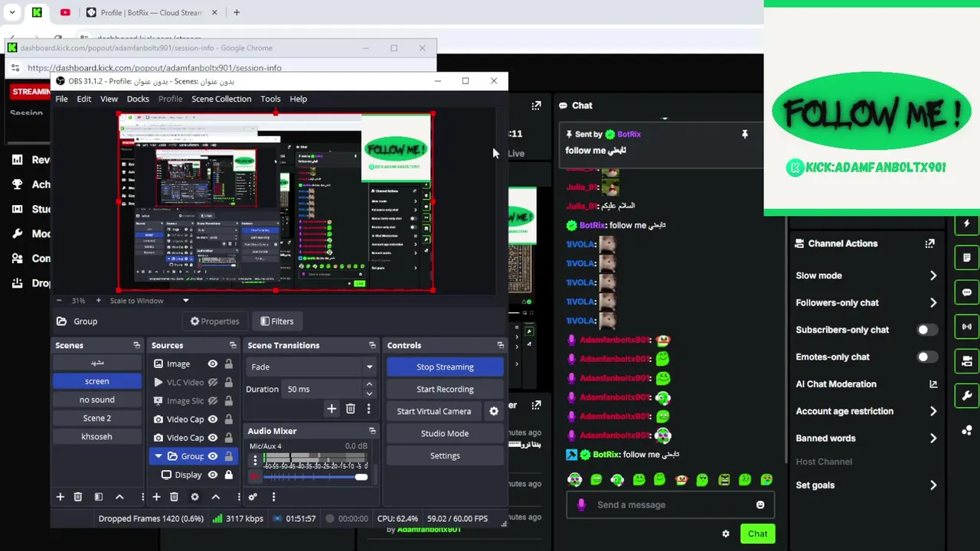Add a configurable scene transition

tap(332, 409)
